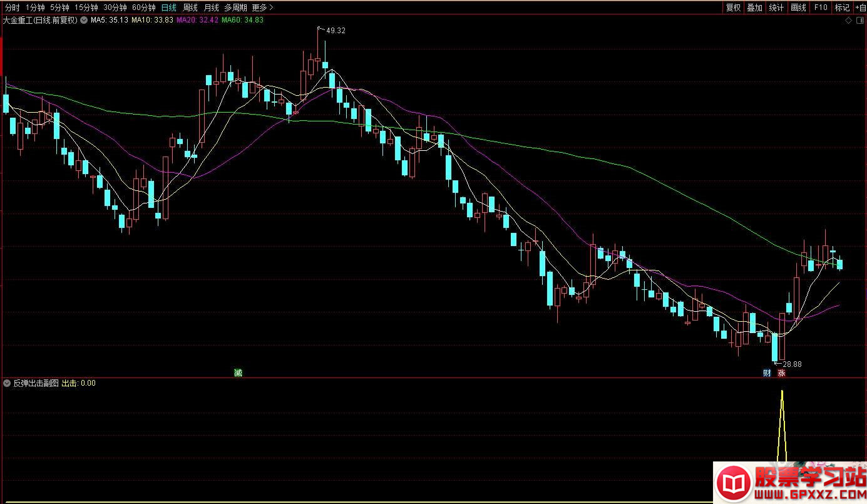Switch to the 周线 weekly chart tab
867x504 pixels.
coord(190,8)
